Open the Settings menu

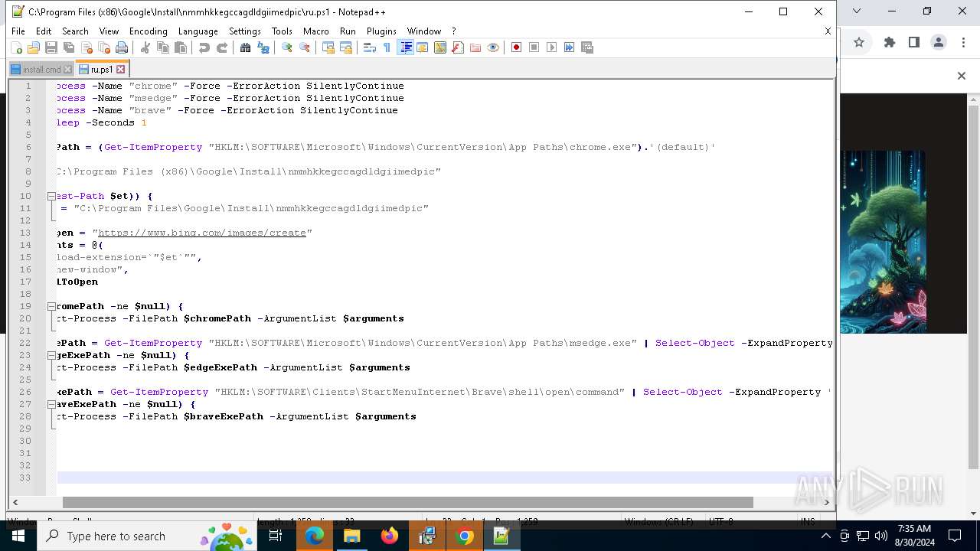[245, 31]
